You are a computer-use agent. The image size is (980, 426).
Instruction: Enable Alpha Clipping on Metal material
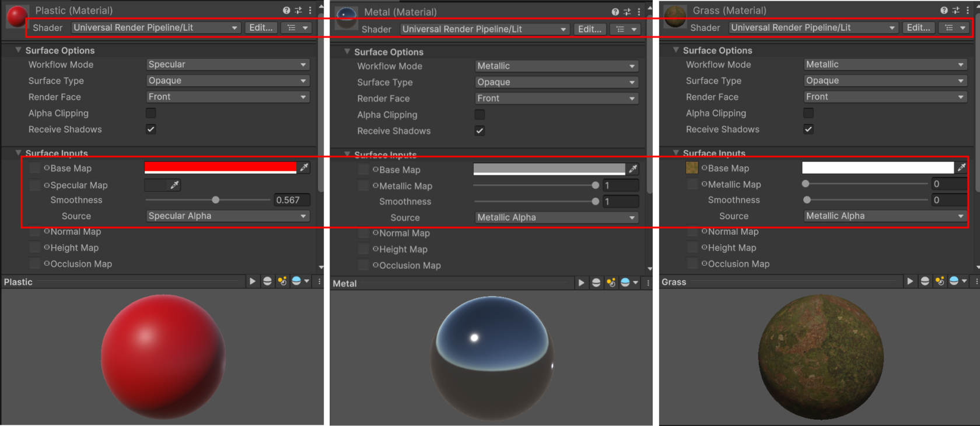pos(480,115)
